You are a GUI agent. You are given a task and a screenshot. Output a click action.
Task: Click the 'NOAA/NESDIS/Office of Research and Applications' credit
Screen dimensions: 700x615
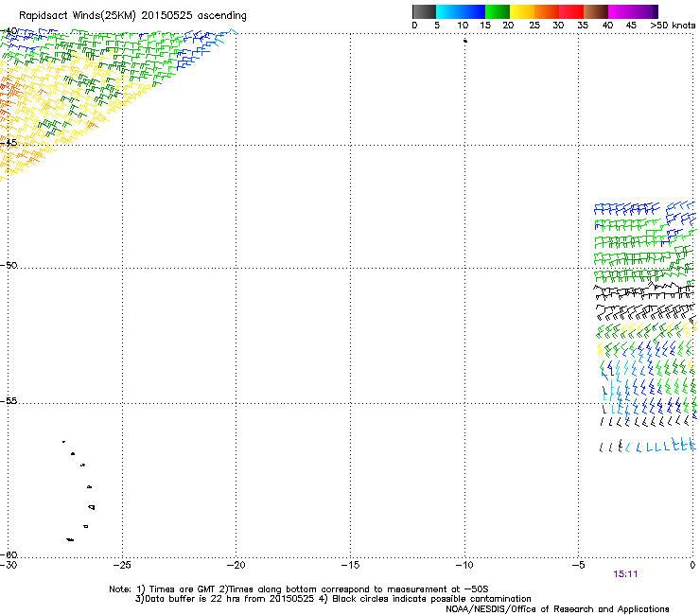click(x=557, y=609)
